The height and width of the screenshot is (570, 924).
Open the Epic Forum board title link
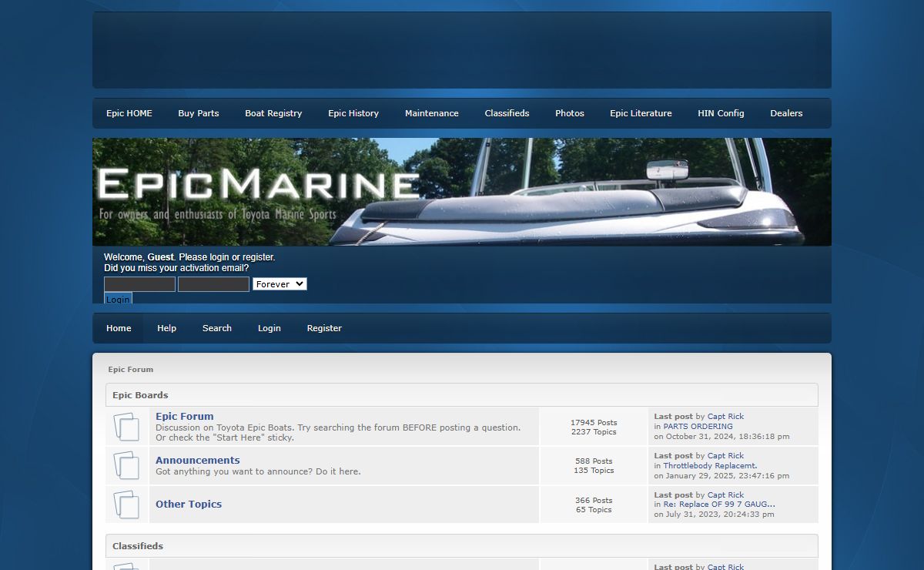(x=185, y=416)
